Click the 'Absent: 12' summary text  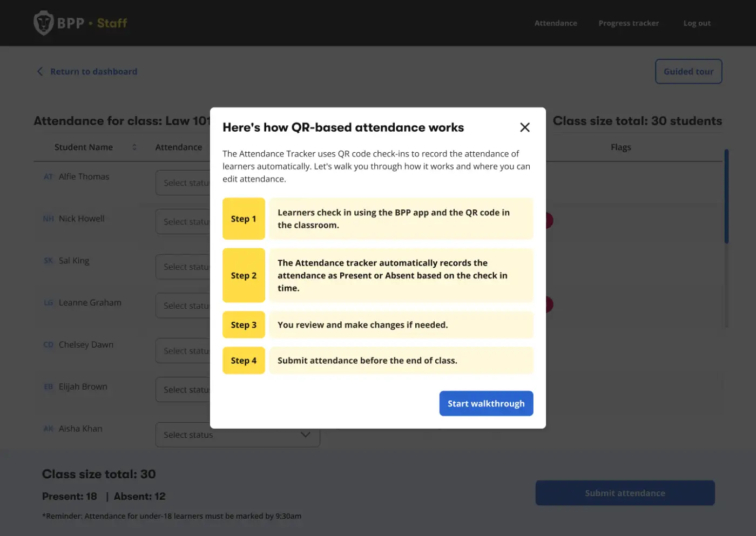(139, 496)
